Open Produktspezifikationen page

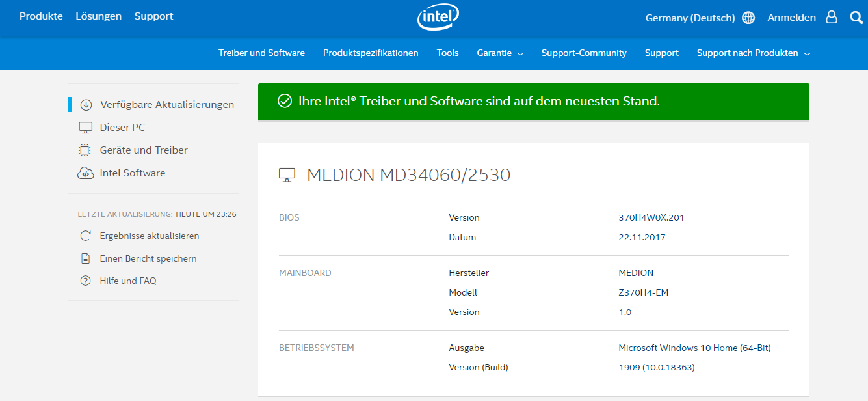click(371, 53)
